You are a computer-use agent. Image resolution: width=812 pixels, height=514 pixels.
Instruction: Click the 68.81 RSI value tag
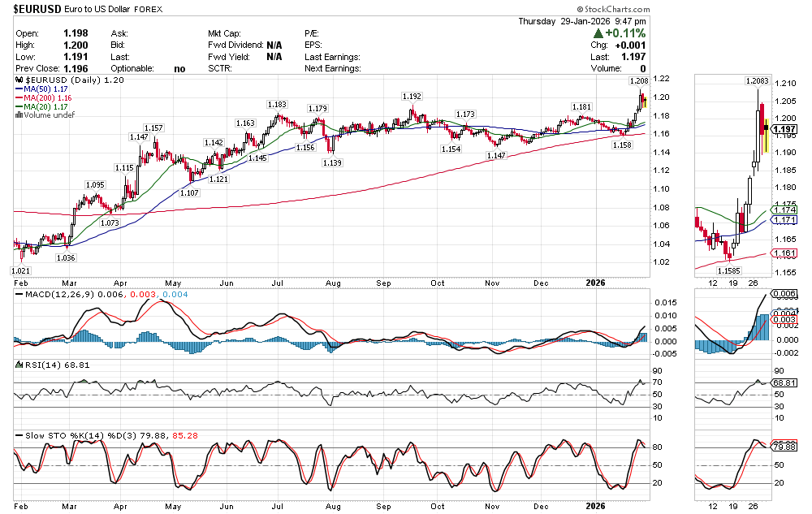point(784,382)
